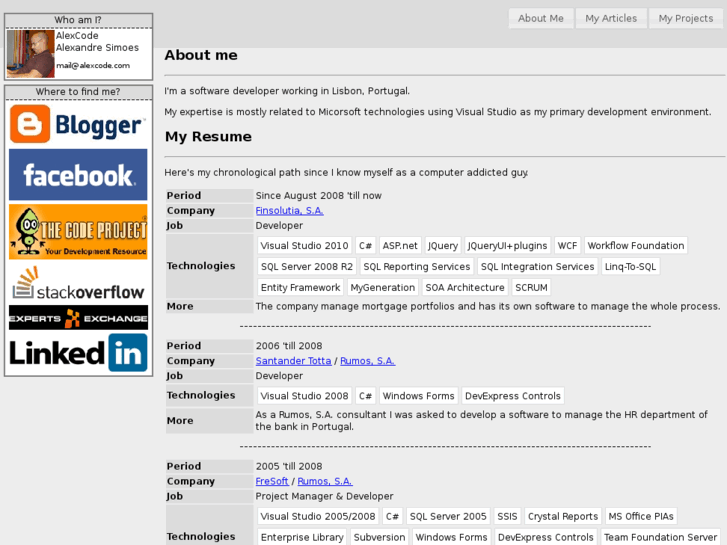Click the Entity Framework tag

[x=300, y=288]
